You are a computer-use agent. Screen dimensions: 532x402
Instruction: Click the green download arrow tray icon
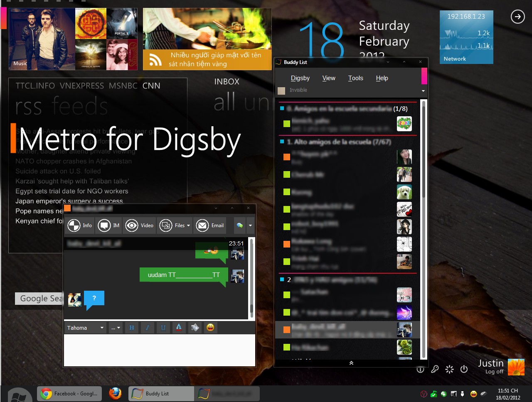[443, 394]
